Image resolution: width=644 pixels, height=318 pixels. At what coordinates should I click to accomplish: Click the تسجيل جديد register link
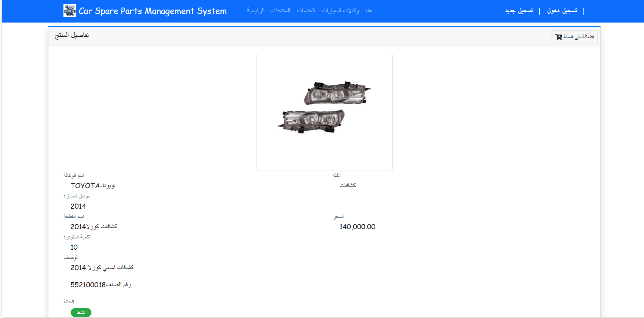tap(519, 11)
